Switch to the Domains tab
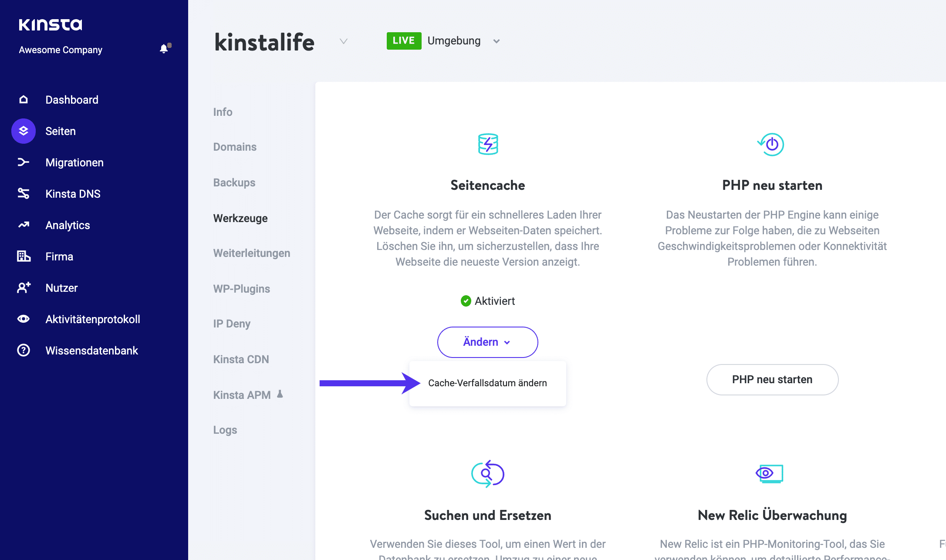946x560 pixels. (235, 147)
